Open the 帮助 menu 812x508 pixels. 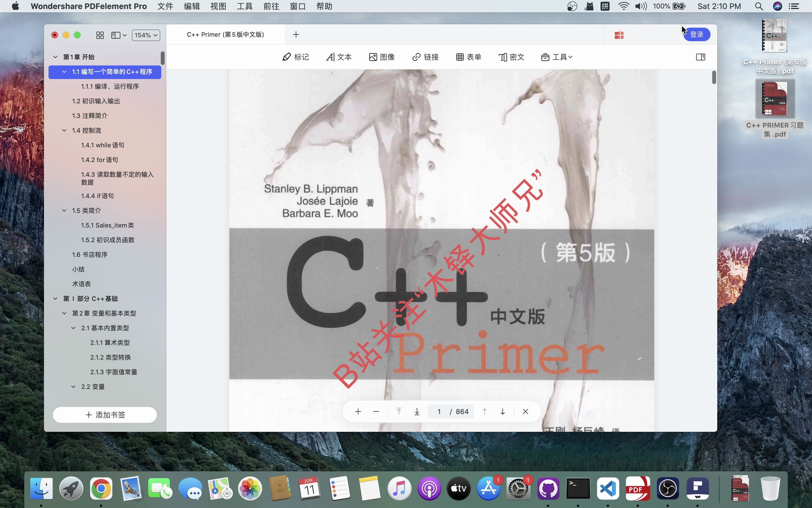coord(324,6)
